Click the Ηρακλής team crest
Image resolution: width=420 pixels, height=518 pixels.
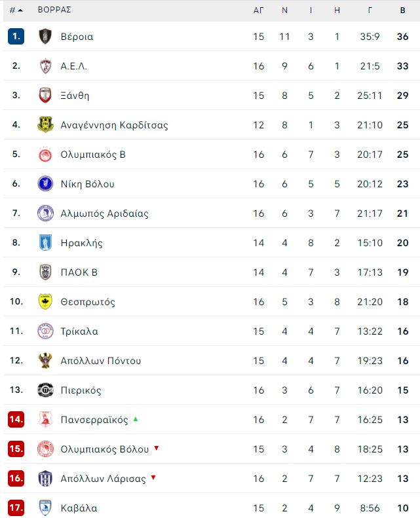coord(45,243)
